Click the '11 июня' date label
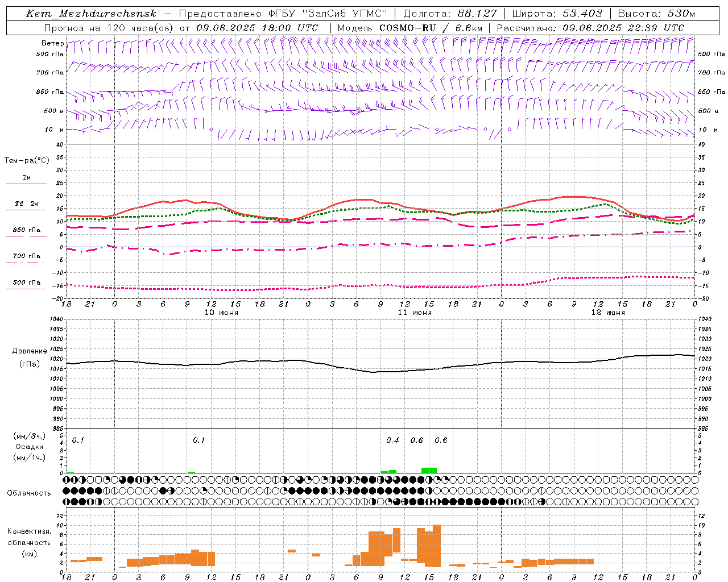This screenshot has height=582, width=728. click(414, 313)
